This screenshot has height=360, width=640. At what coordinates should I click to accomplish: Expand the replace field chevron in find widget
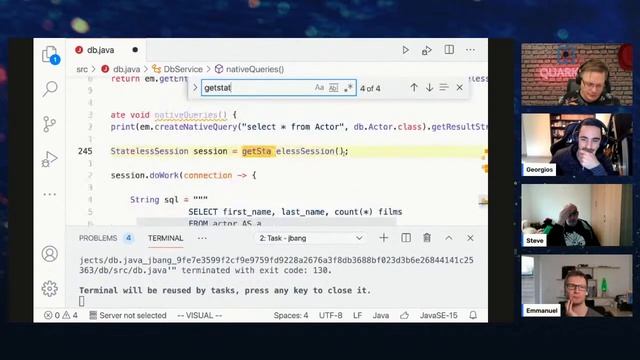pos(195,88)
